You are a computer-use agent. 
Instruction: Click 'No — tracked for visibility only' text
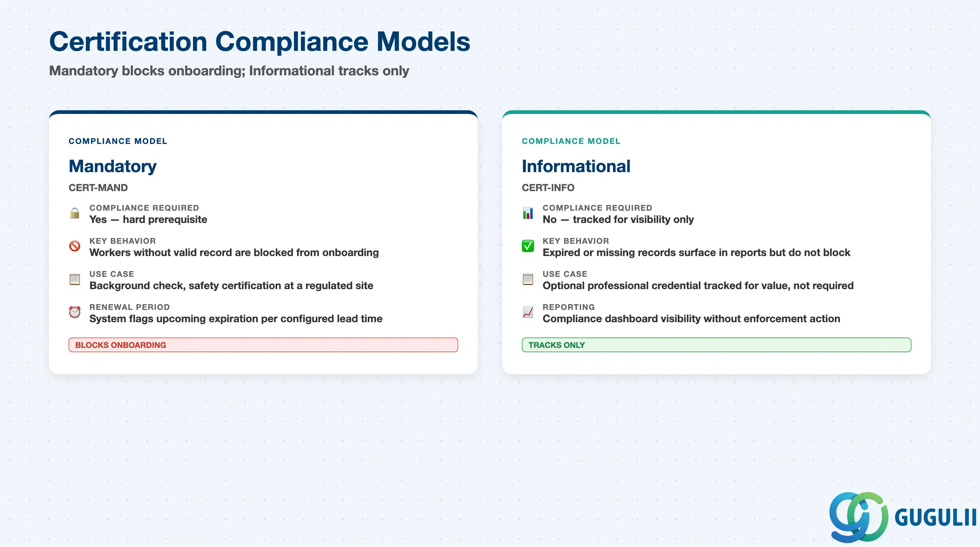(618, 220)
